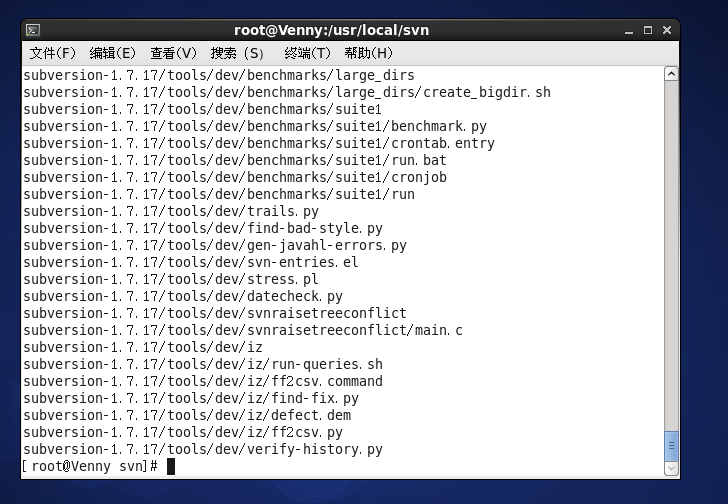Click the line ending in iz/ff2csv.py
This screenshot has height=504, width=728.
tap(183, 432)
